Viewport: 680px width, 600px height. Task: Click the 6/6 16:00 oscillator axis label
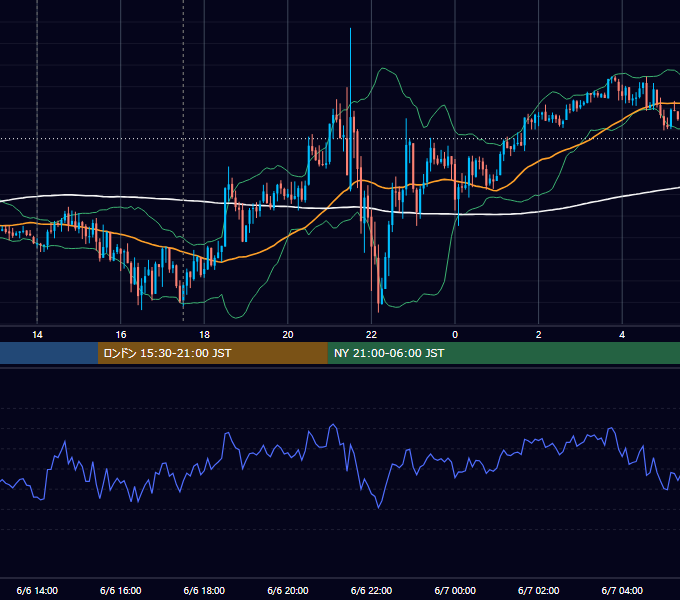coord(121,590)
